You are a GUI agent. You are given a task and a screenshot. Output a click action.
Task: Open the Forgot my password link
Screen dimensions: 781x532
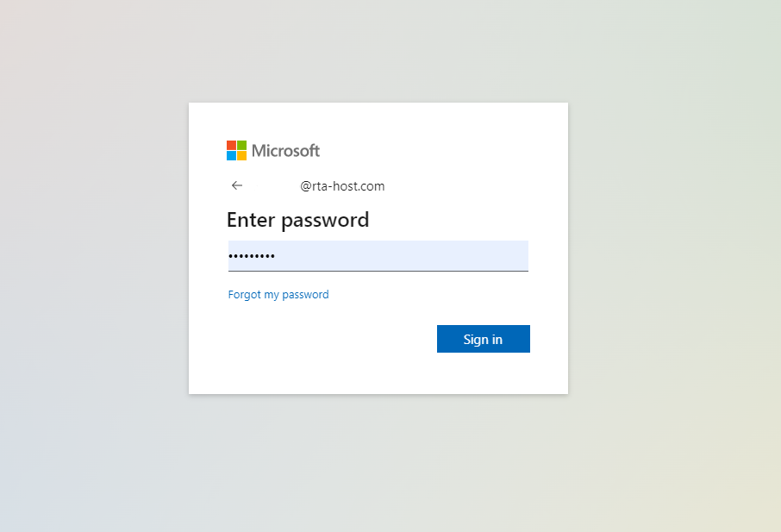(x=278, y=295)
